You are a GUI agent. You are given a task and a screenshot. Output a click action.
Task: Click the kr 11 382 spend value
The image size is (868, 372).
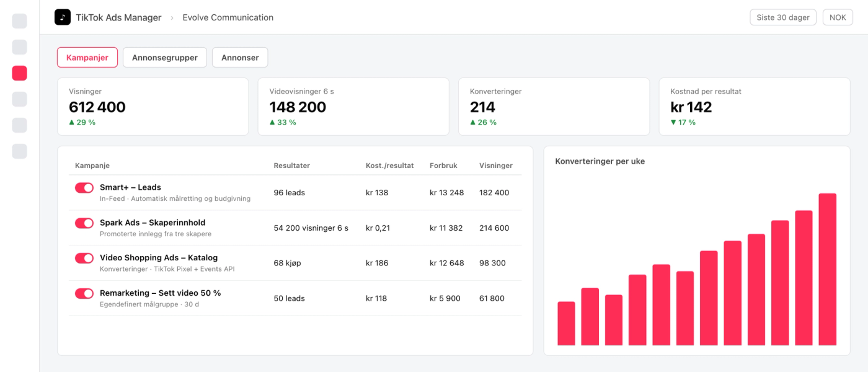click(x=446, y=228)
